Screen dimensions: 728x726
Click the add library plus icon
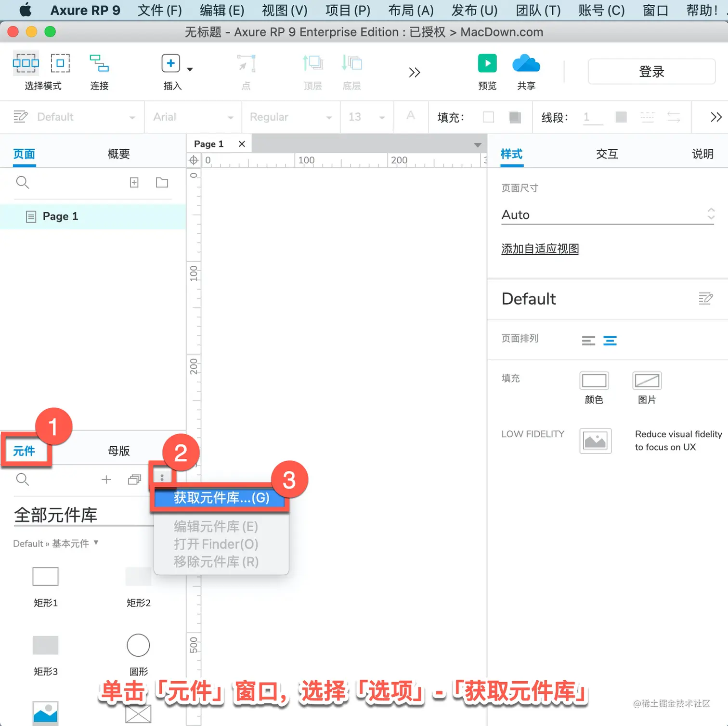(x=106, y=479)
